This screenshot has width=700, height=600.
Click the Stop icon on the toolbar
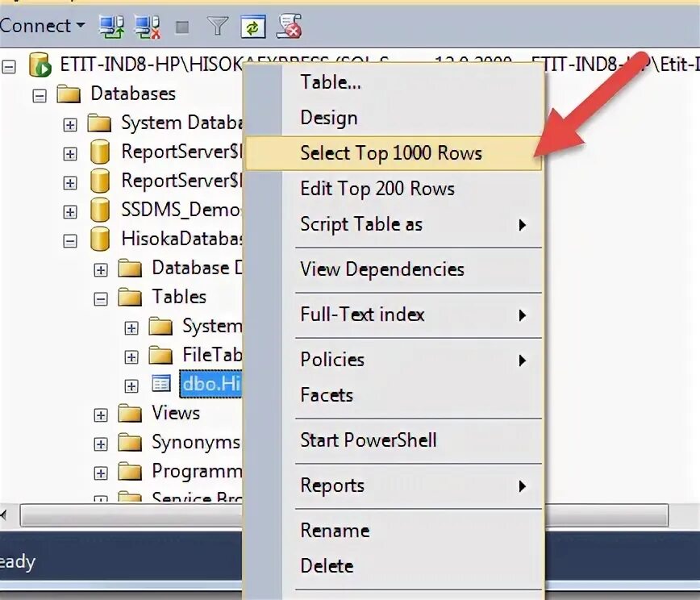[x=184, y=26]
